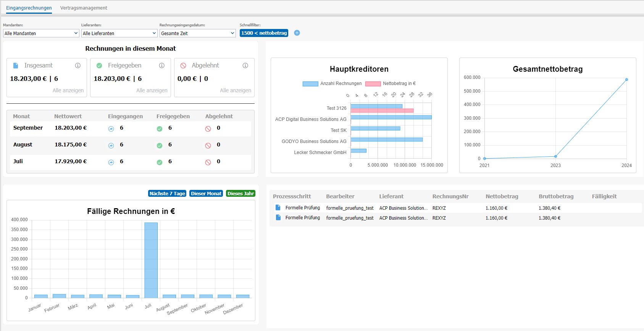Click the red prohibited icon on Abgelehnt card
The height and width of the screenshot is (331, 644).
click(x=183, y=66)
